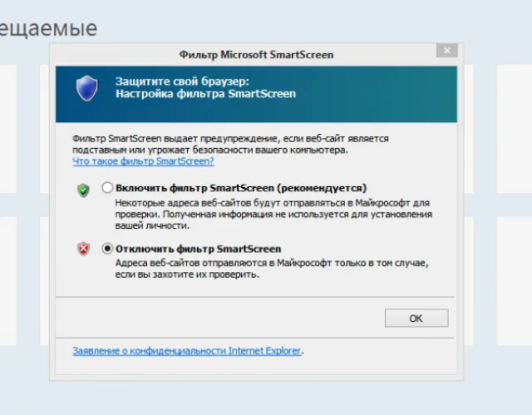Viewport: 532px width, 415px height.
Task: Close the Фильтр Microsoft SmartScreen dialog
Action: pos(447,51)
